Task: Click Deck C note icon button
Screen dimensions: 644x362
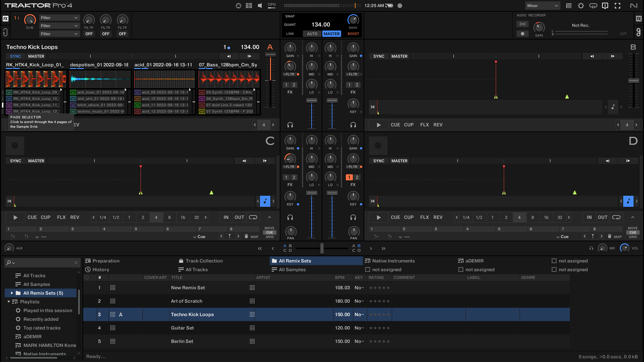Action: pos(265,201)
